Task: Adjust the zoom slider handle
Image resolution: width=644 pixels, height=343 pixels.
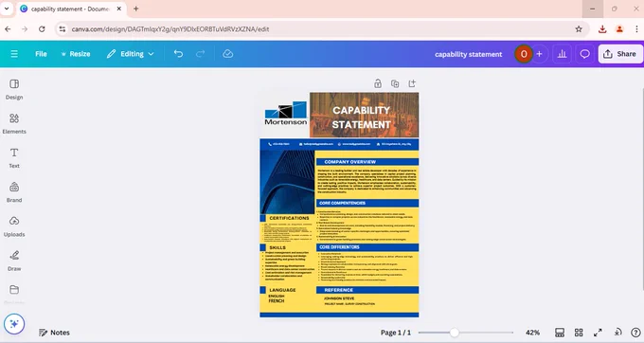Action: click(x=454, y=333)
